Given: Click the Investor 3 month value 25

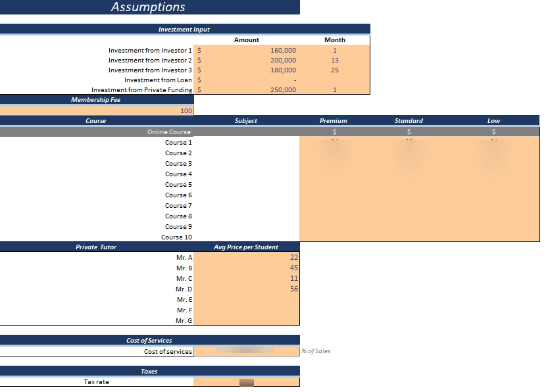Looking at the screenshot, I should (335, 70).
